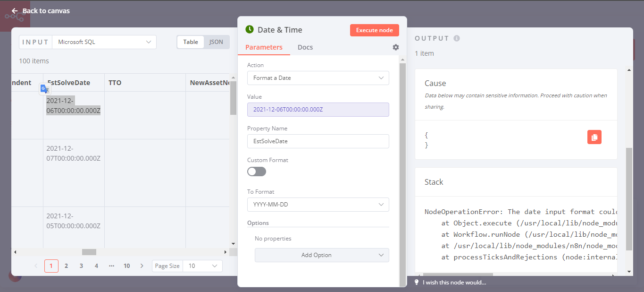This screenshot has width=644, height=292.
Task: Click the input table horizontal scrollbar
Action: click(x=89, y=252)
